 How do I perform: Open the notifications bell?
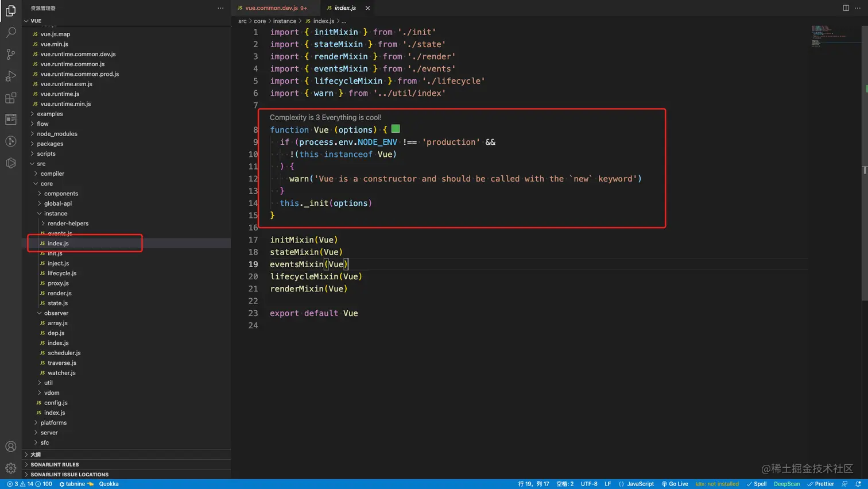coord(858,484)
